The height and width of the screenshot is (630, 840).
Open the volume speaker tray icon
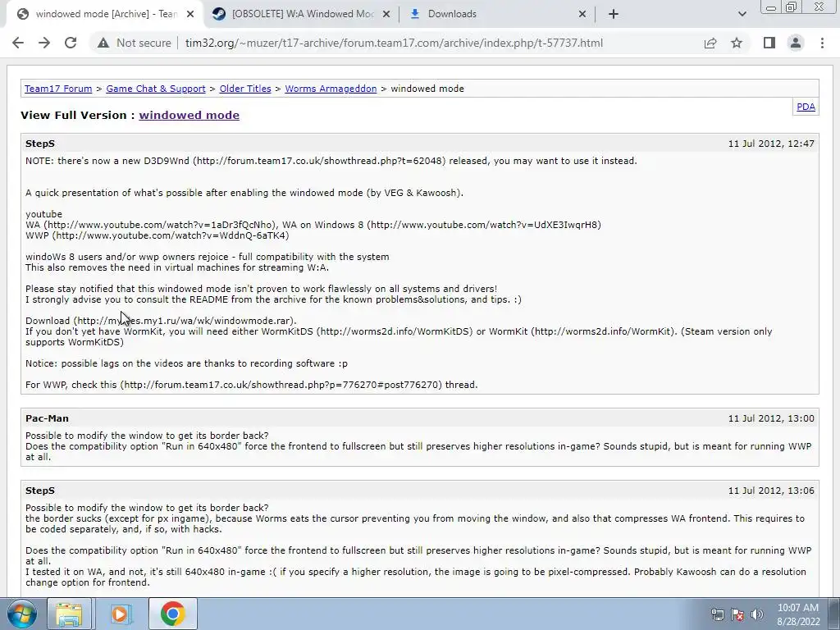coord(757,614)
